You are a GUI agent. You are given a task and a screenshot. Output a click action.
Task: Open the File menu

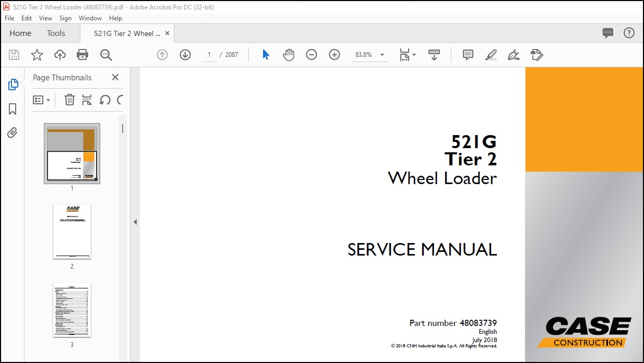9,18
